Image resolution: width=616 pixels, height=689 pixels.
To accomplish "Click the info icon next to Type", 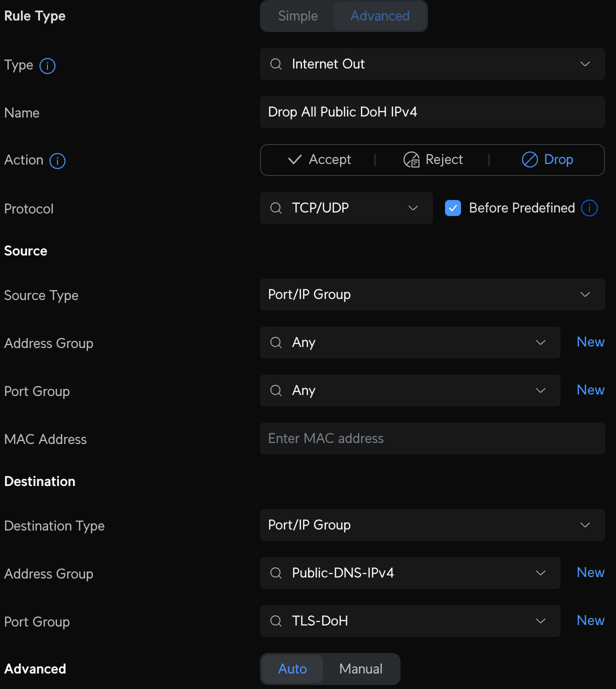I will click(47, 65).
